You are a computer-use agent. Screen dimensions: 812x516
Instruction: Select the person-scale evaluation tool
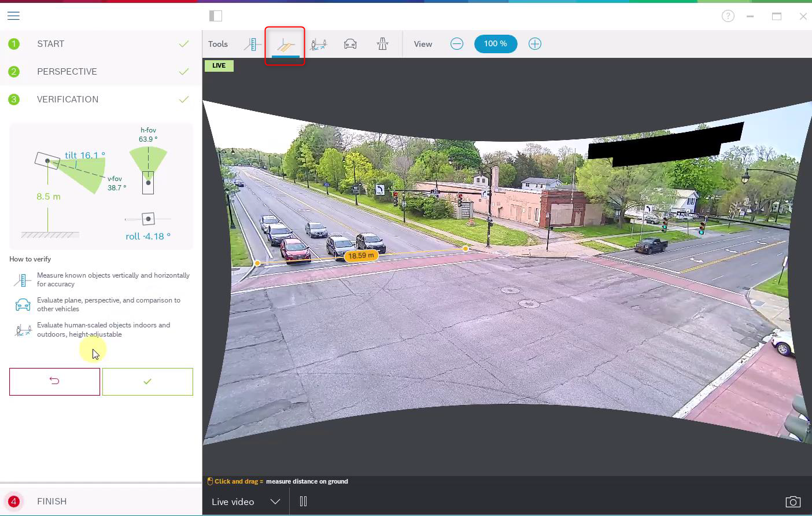(x=318, y=44)
